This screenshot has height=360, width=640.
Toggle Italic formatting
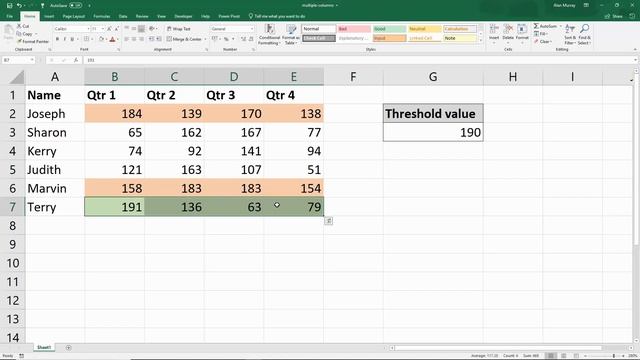click(64, 39)
